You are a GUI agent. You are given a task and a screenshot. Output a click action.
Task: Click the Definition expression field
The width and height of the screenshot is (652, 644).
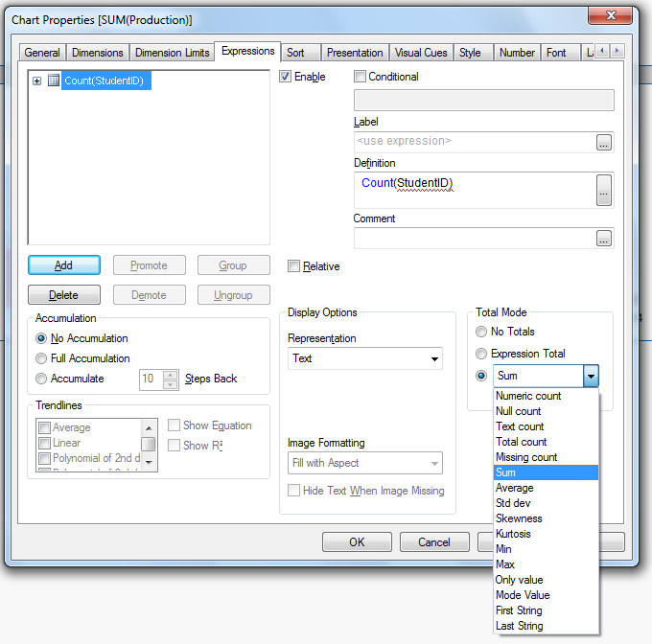click(x=475, y=191)
